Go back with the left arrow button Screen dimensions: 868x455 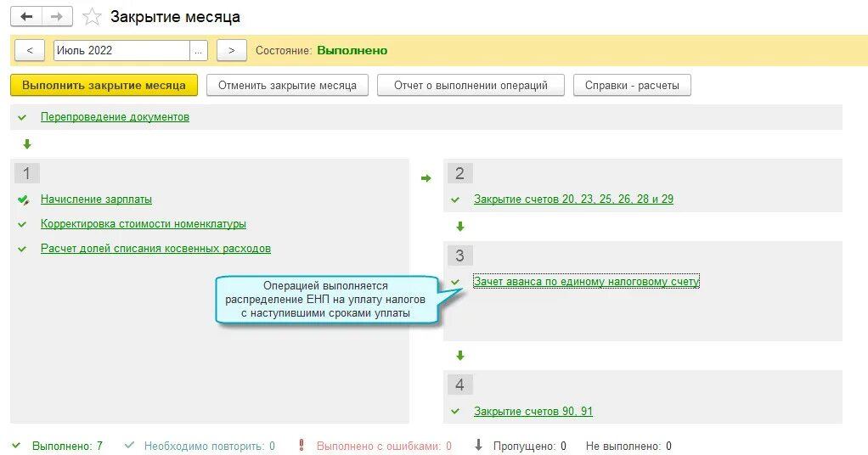(x=26, y=17)
